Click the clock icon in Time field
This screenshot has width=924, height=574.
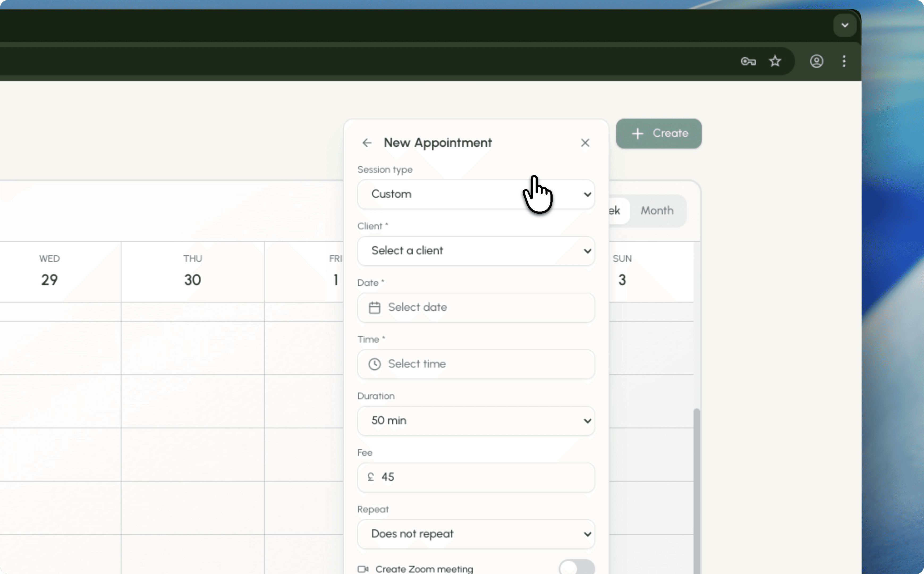click(374, 364)
